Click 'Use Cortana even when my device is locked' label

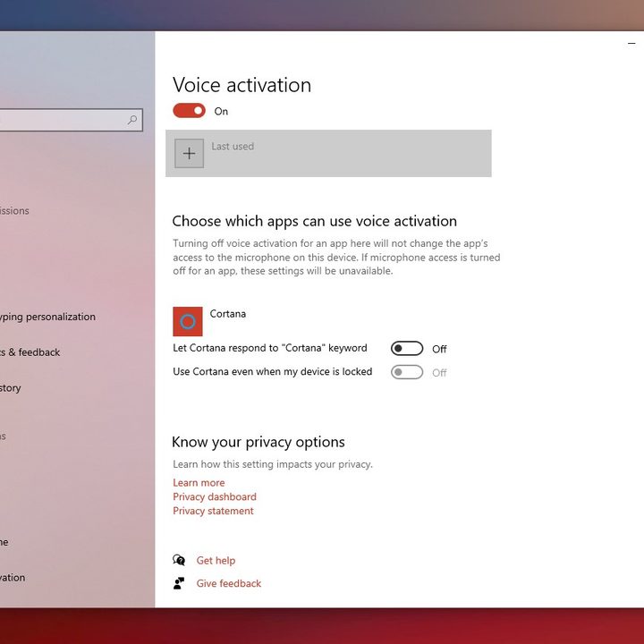(x=273, y=371)
